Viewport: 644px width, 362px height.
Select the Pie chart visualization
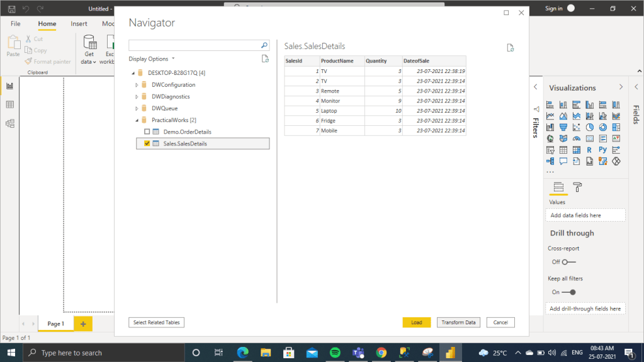point(589,127)
